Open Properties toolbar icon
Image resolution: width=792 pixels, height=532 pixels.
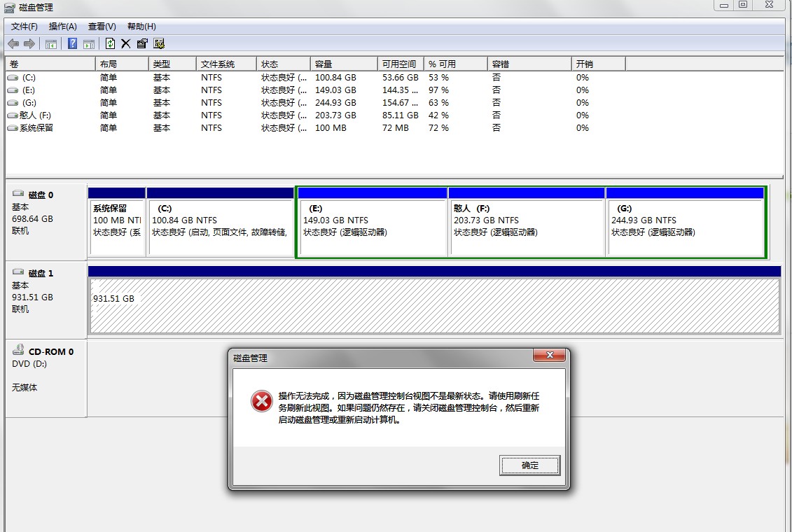point(142,43)
